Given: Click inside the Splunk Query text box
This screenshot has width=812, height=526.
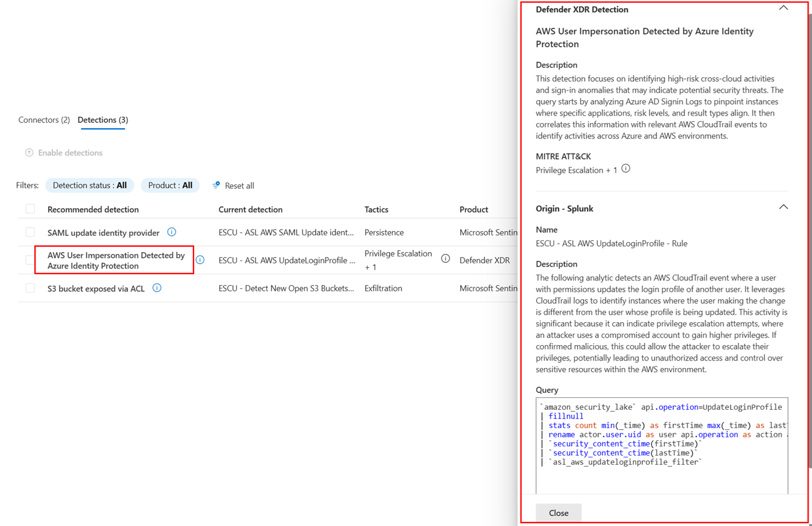Looking at the screenshot, I should coord(661,446).
